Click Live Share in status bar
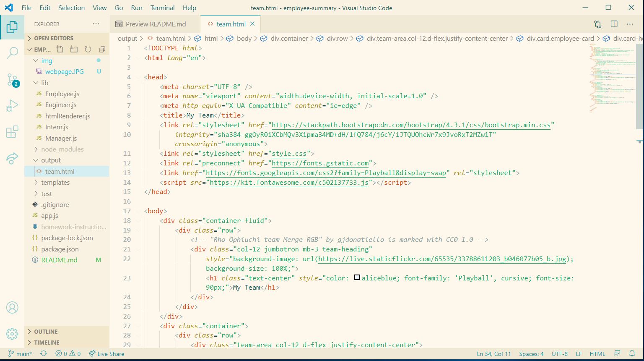This screenshot has height=361, width=644. click(106, 353)
